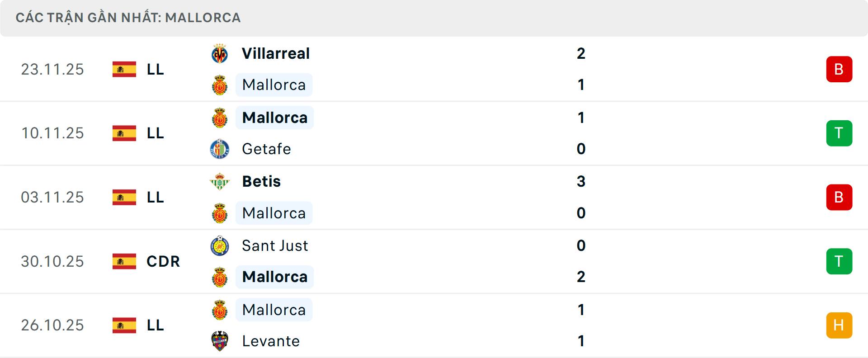This screenshot has width=868, height=358.
Task: Click the green T badge for Sant Just match
Action: [839, 261]
